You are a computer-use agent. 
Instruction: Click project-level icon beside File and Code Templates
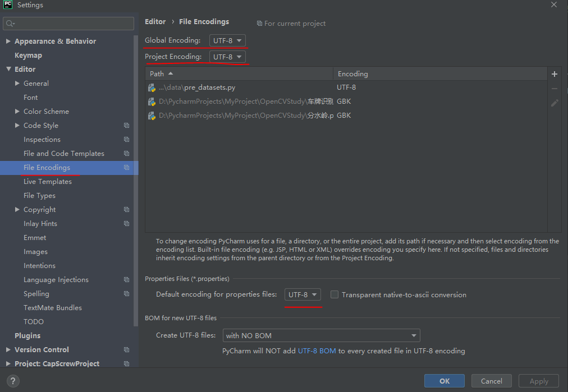tap(126, 154)
